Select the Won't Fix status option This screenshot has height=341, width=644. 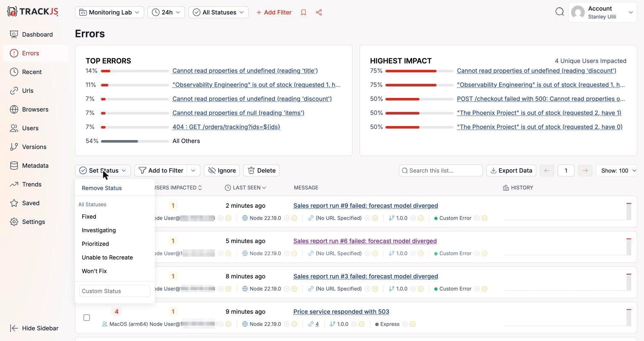point(94,271)
